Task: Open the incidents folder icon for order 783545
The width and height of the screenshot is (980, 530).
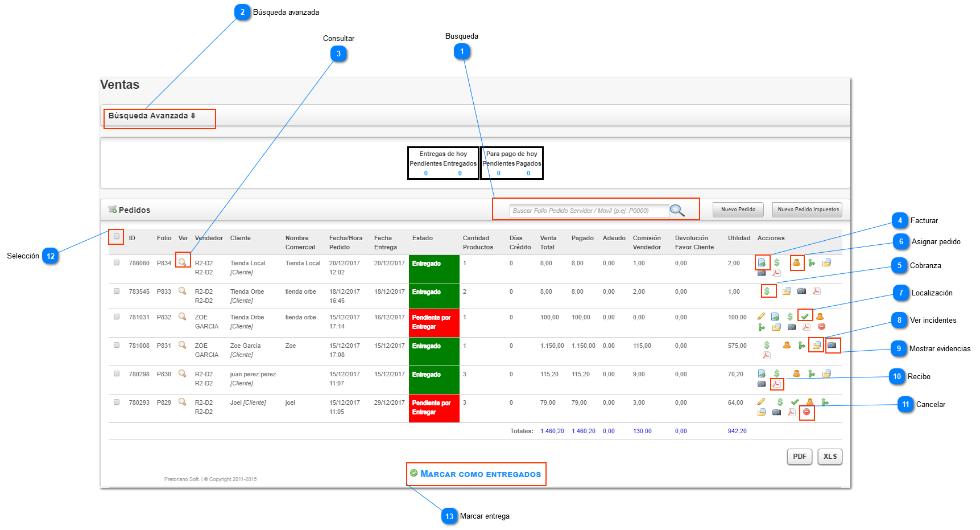Action: tap(787, 291)
